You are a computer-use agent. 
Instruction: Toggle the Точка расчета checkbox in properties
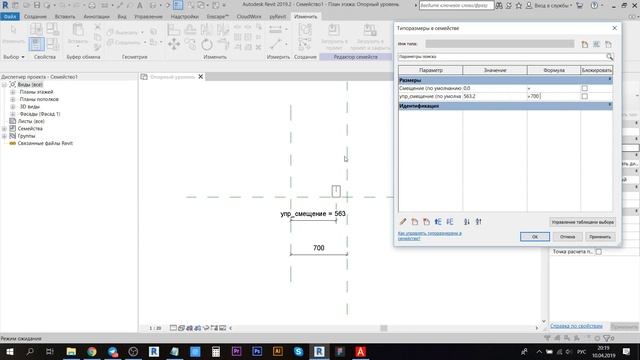(598, 252)
